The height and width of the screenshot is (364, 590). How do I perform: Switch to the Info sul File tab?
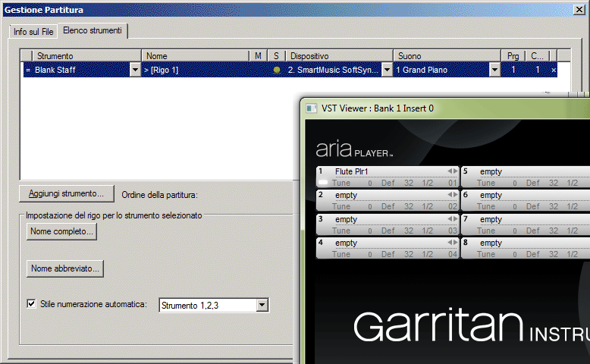tap(33, 32)
